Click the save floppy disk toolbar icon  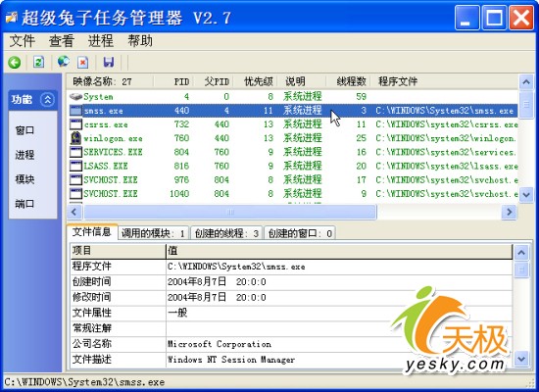tap(109, 62)
